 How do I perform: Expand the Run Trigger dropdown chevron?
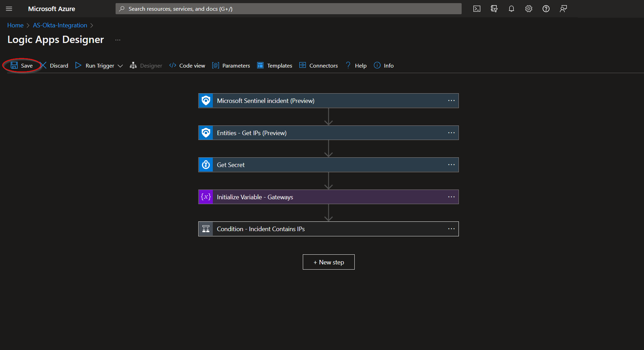point(120,66)
